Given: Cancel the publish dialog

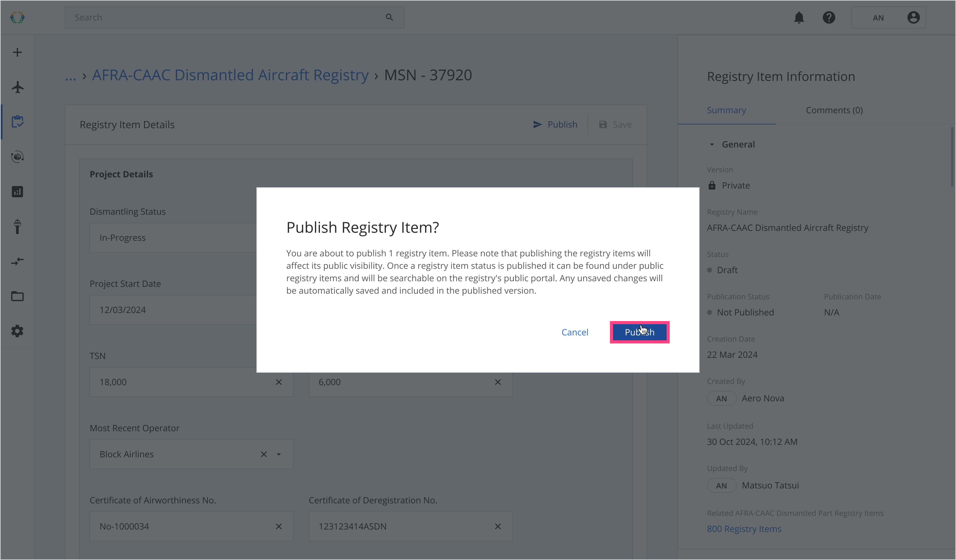Looking at the screenshot, I should (574, 332).
